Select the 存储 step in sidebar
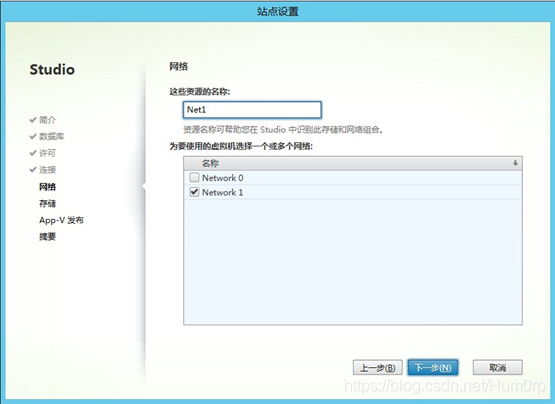 click(x=47, y=203)
